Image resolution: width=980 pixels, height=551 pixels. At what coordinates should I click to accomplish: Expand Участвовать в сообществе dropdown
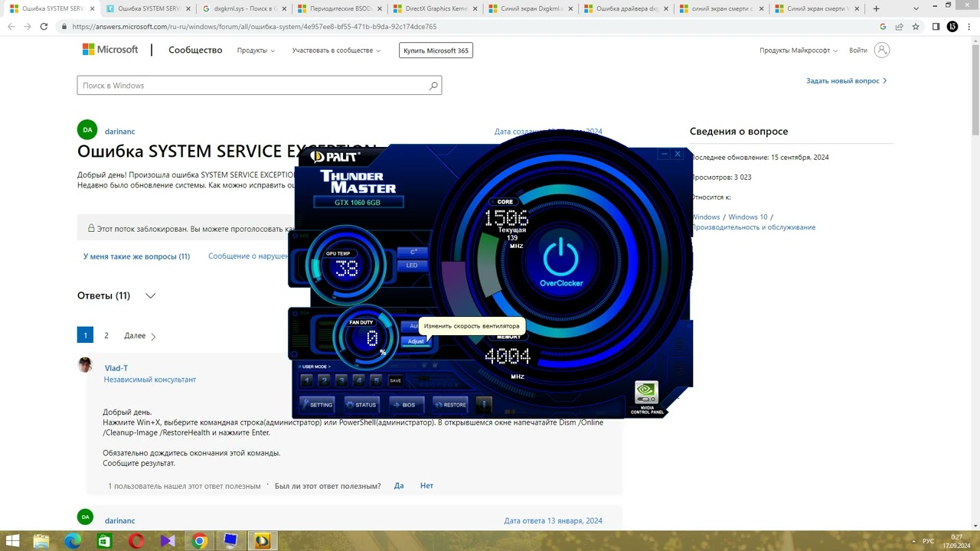(x=336, y=51)
